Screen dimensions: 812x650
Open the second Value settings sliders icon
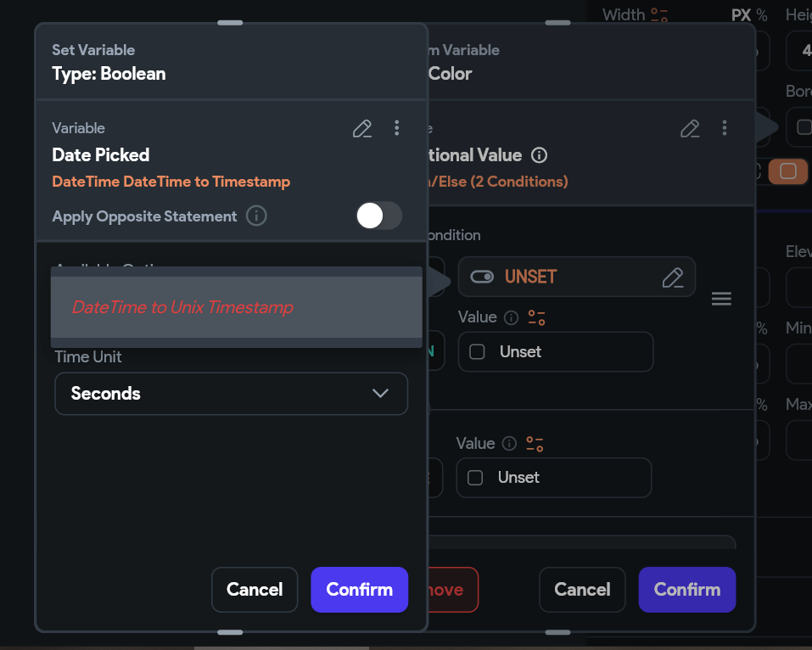pyautogui.click(x=535, y=444)
